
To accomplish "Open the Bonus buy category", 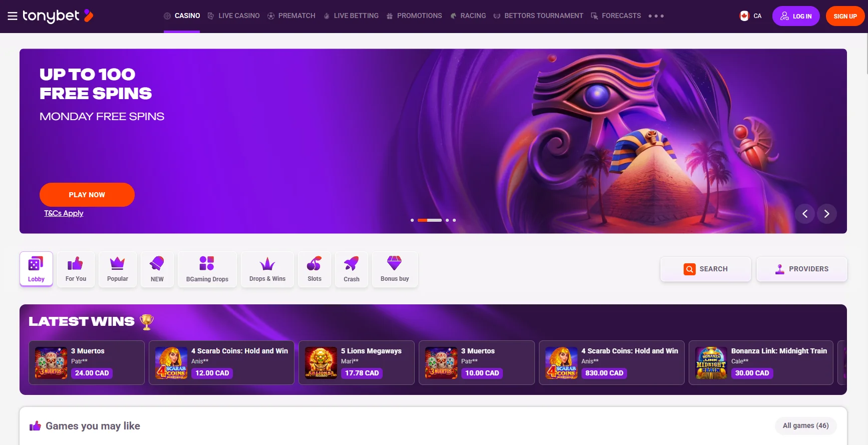I will [x=395, y=269].
